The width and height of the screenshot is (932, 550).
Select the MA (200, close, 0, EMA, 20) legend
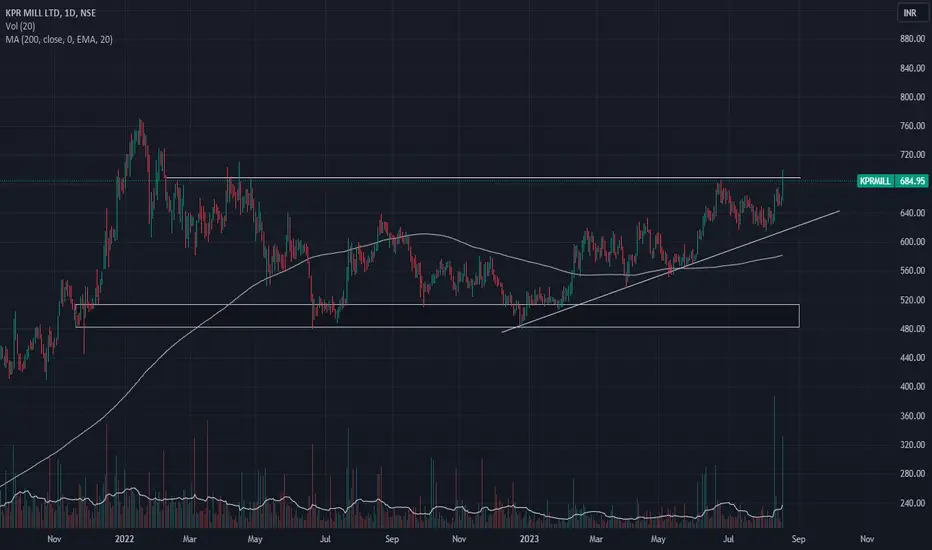59,39
